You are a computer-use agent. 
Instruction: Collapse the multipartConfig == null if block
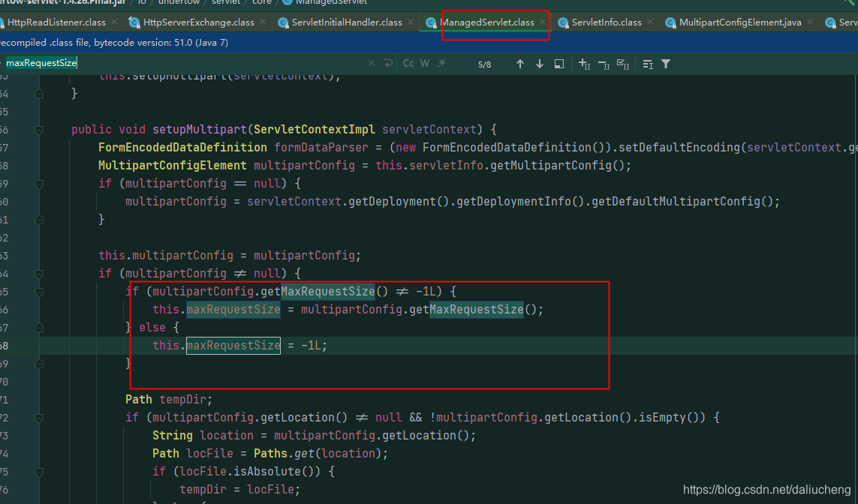click(39, 184)
